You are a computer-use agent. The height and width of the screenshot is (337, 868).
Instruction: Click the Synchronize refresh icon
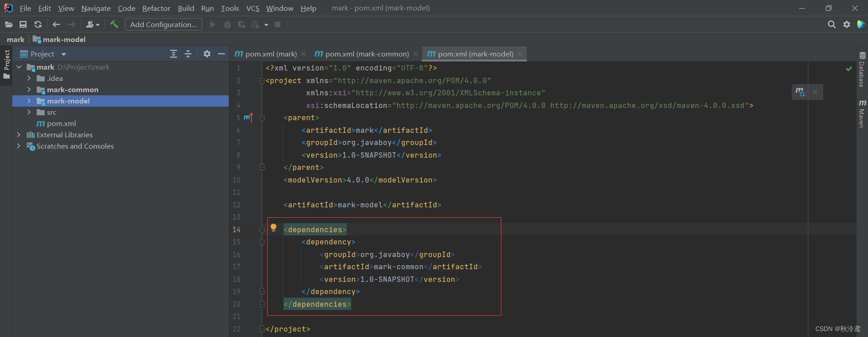(x=38, y=24)
